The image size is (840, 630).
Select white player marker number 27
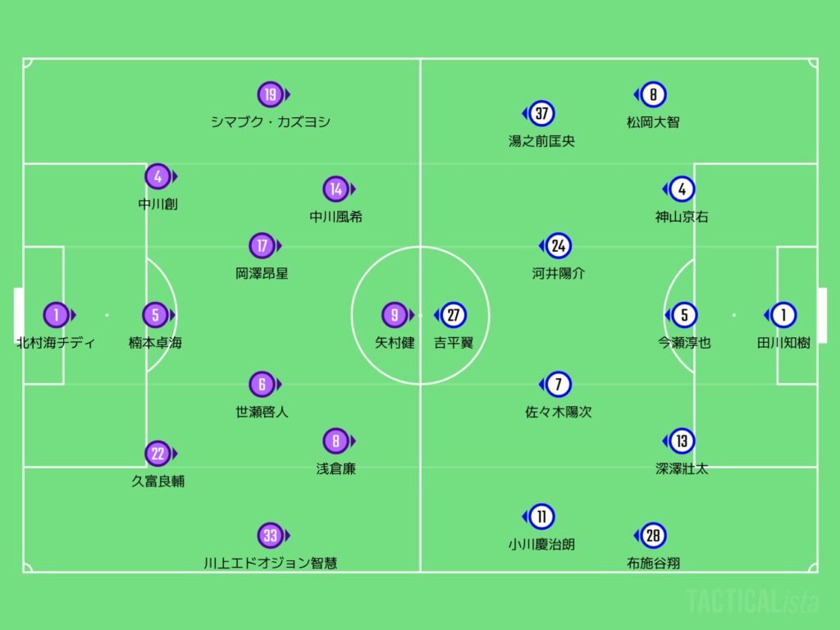[x=453, y=315]
